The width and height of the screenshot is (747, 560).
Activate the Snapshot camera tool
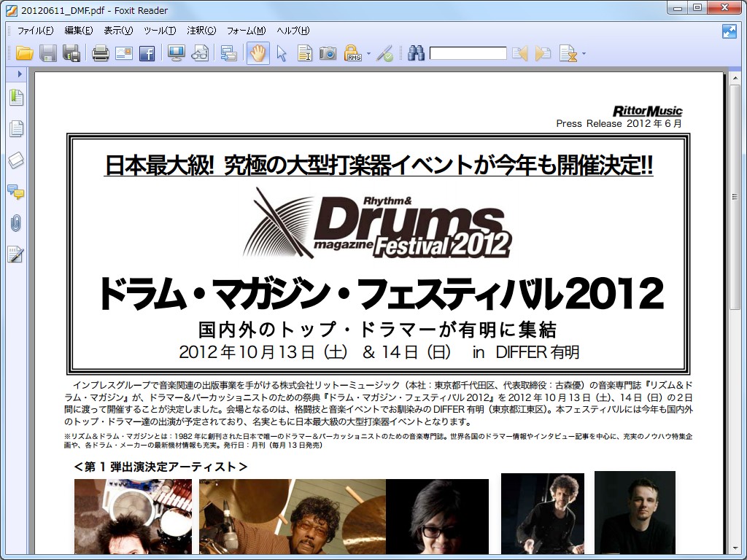(x=328, y=52)
